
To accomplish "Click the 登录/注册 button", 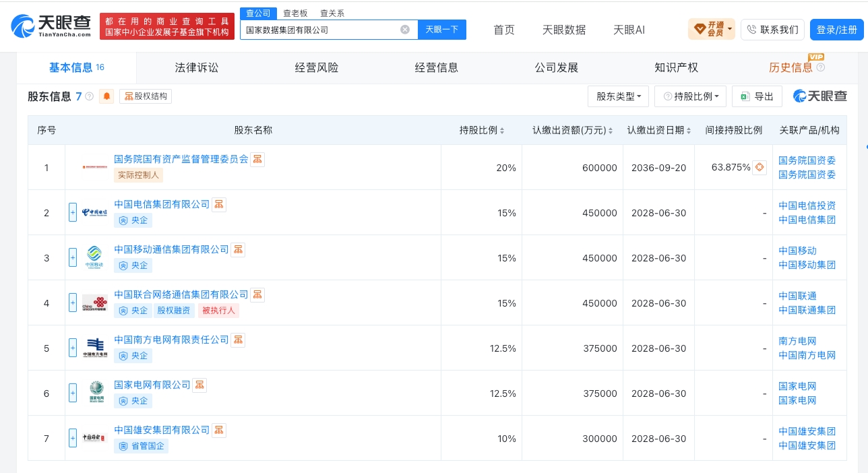I will 836,30.
